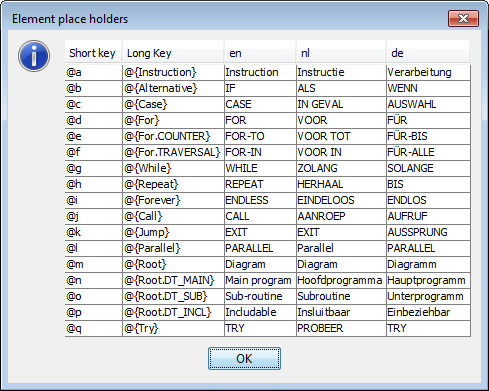Click the AUSSPRUNG cell
The image size is (489, 391).
point(428,232)
